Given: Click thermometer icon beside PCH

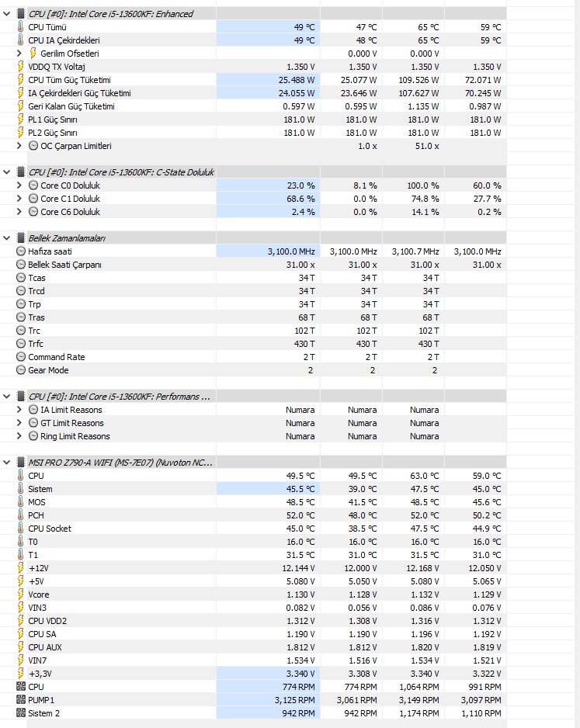Looking at the screenshot, I should pyautogui.click(x=20, y=515).
